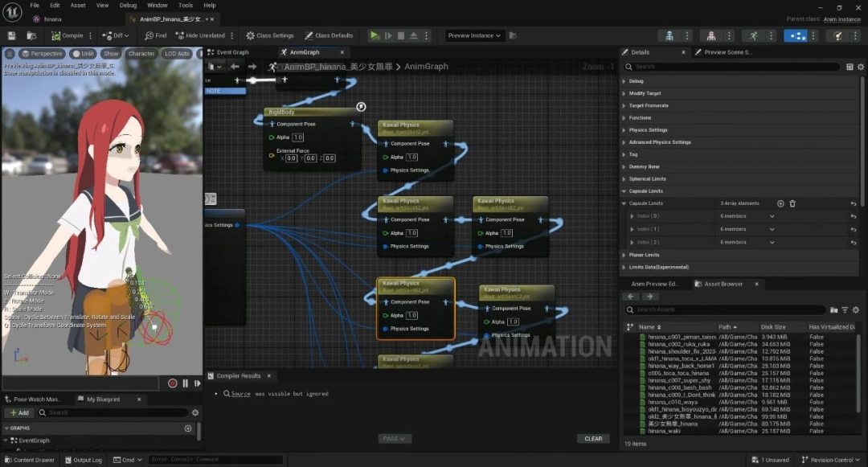The image size is (868, 467).
Task: Advance a frame with the toolbar step icon
Action: tap(389, 35)
